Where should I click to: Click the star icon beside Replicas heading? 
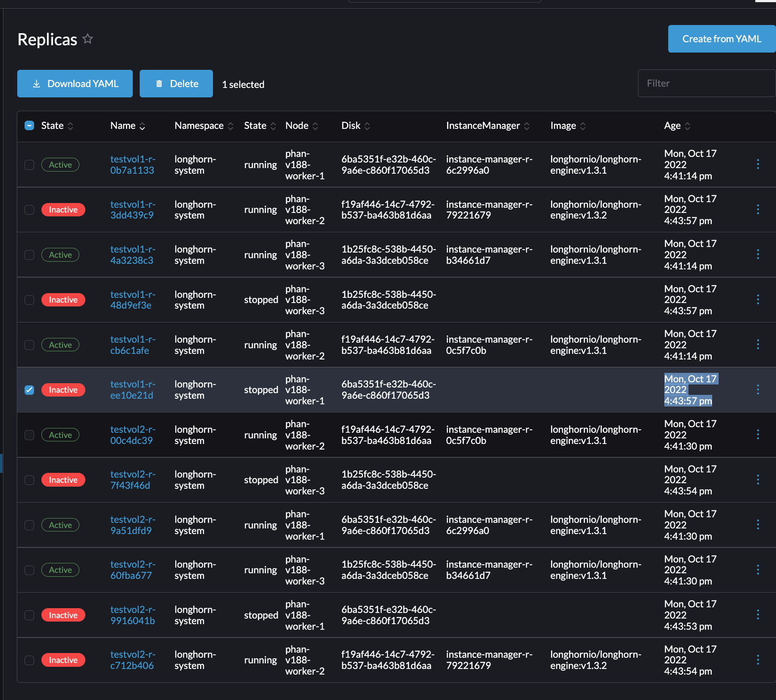pyautogui.click(x=88, y=39)
